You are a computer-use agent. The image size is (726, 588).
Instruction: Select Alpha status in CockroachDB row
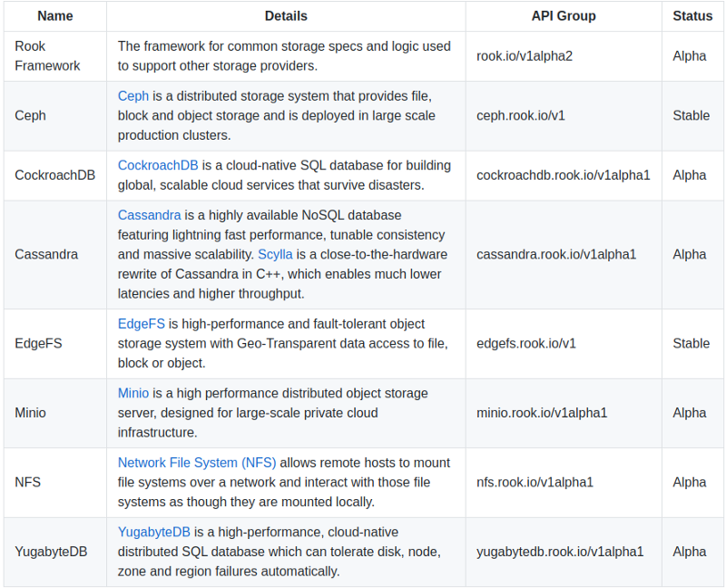tap(690, 175)
